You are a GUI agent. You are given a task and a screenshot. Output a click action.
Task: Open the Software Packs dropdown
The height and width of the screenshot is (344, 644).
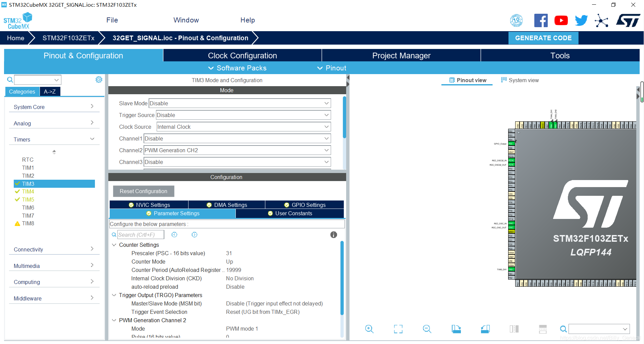(237, 68)
